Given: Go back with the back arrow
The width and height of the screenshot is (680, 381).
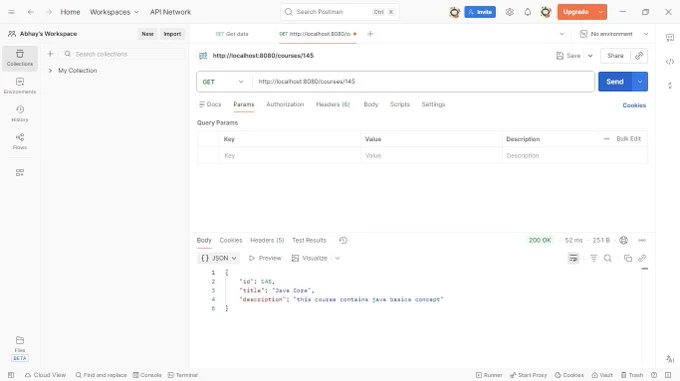Looking at the screenshot, I should tap(30, 12).
